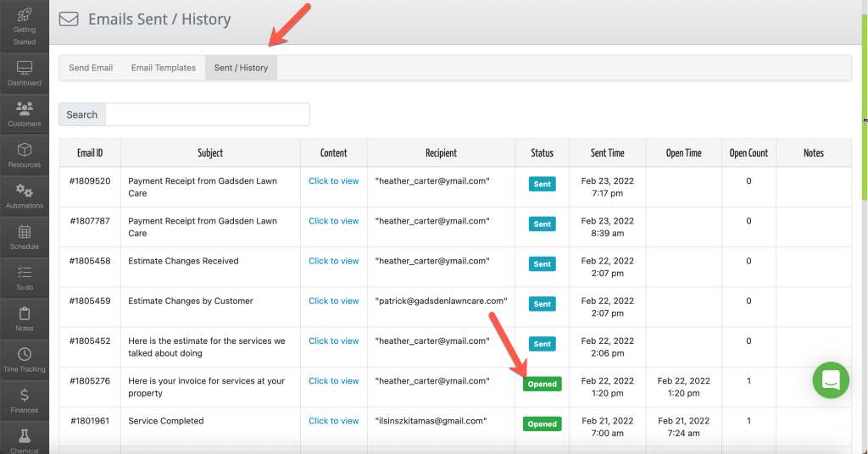Image resolution: width=868 pixels, height=454 pixels.
Task: Open Getting Started rocket icon
Action: click(25, 15)
